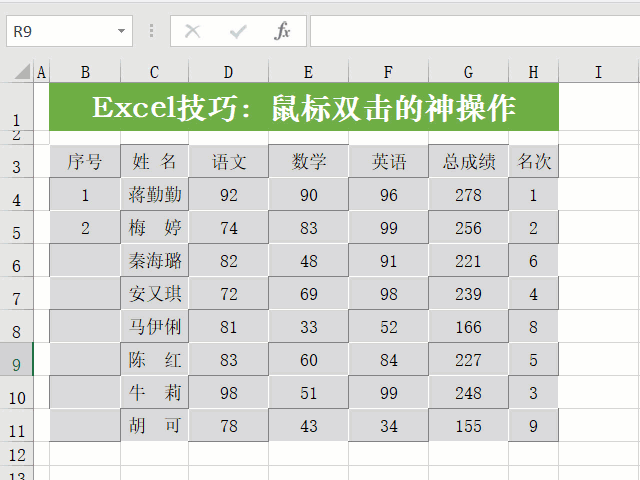
Task: Select row 6 header
Action: (x=16, y=260)
